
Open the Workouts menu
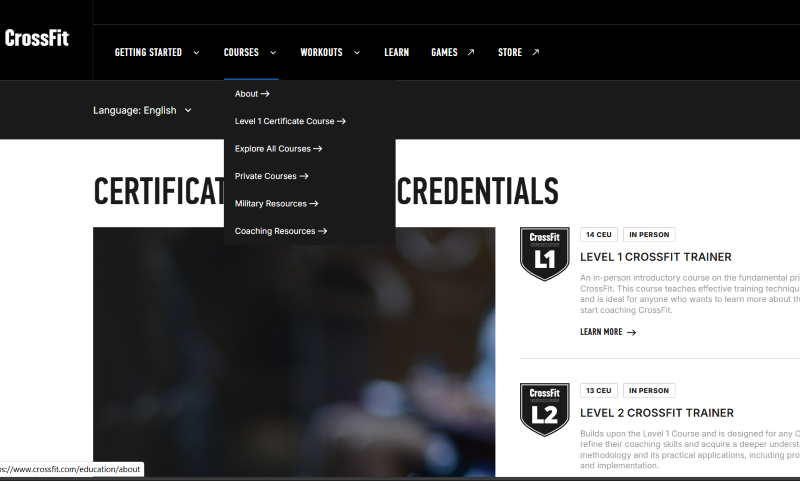pos(321,53)
